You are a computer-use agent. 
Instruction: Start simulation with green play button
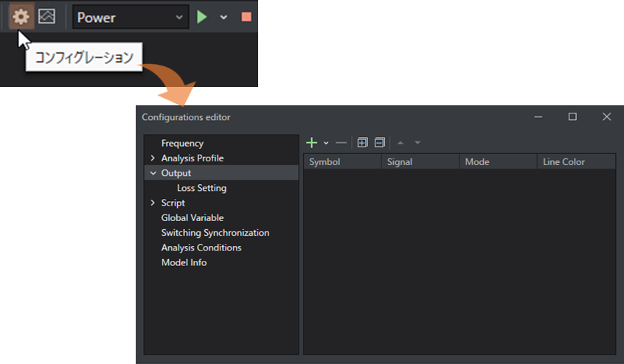coord(202,17)
